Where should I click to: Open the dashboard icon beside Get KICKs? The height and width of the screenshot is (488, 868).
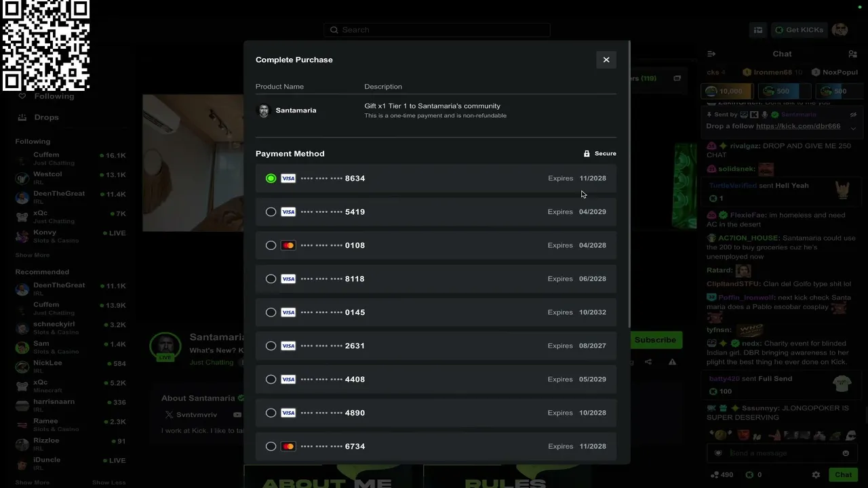tap(758, 30)
